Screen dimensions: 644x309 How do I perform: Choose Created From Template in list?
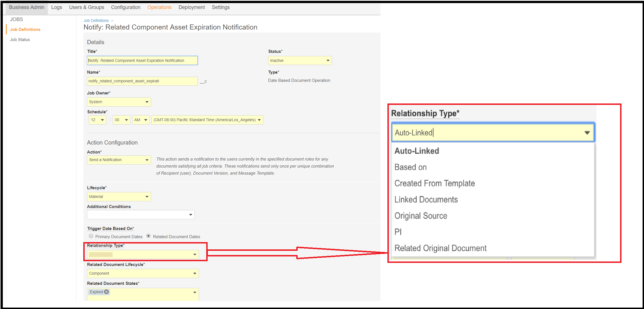pos(434,183)
